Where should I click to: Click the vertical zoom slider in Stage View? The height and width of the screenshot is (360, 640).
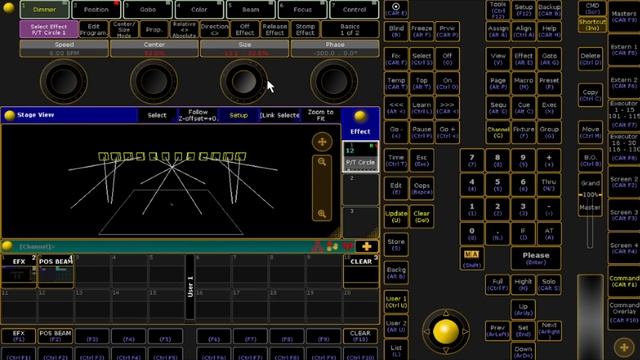(322, 188)
